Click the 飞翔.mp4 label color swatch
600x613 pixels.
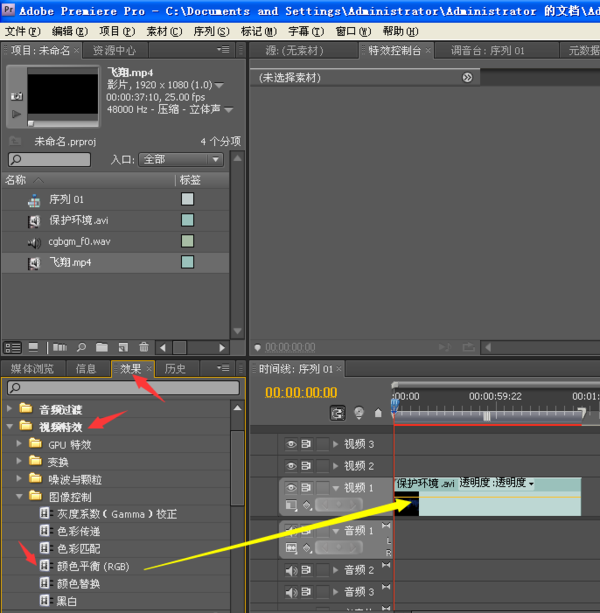[187, 262]
